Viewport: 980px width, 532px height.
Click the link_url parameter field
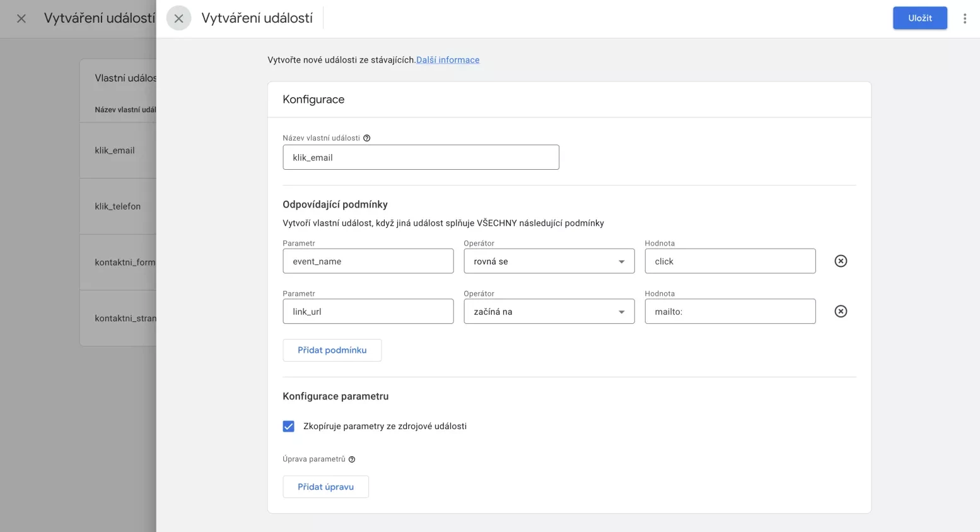(x=368, y=311)
